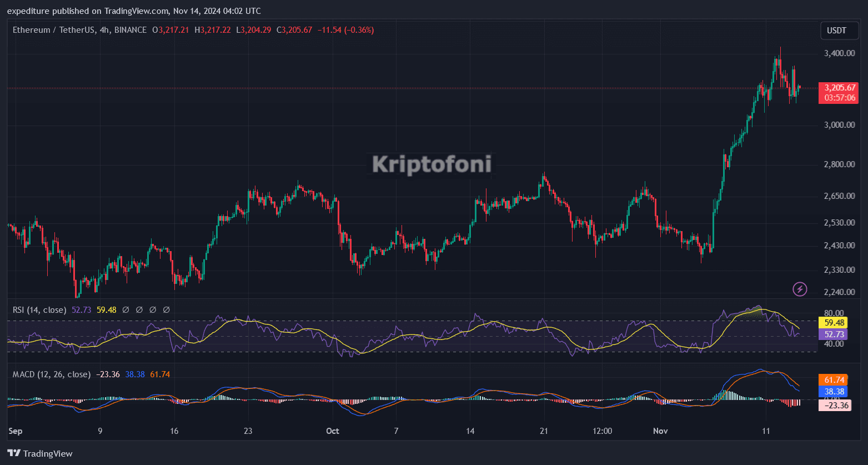Click the pink -23.36 histogram axis label
868x465 pixels.
(x=834, y=405)
